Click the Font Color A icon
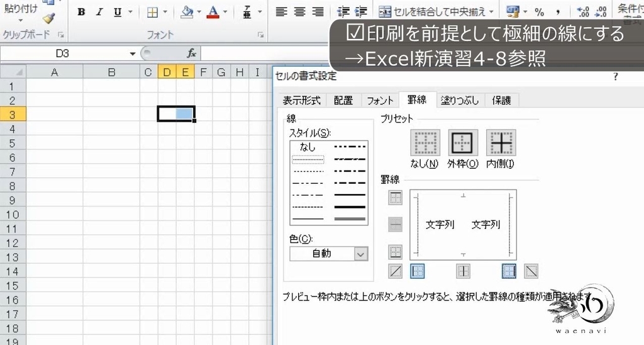This screenshot has height=345, width=644. [x=213, y=12]
